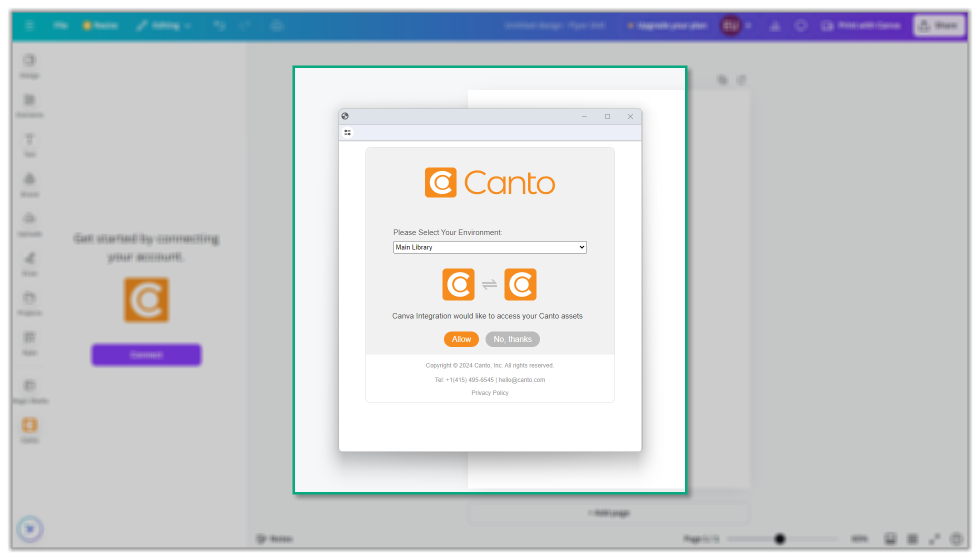Dismiss the request with No, thanks
Image resolution: width=980 pixels, height=560 pixels.
512,339
